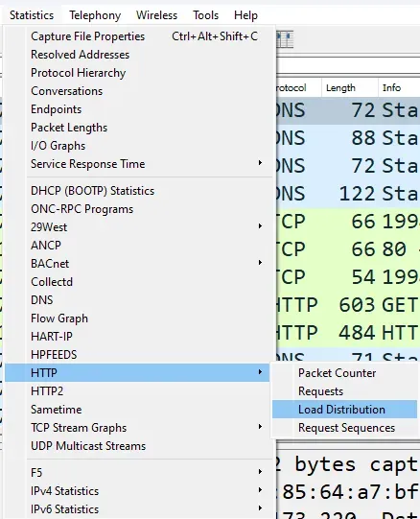The height and width of the screenshot is (519, 420).
Task: Open the Help menu
Action: (245, 15)
